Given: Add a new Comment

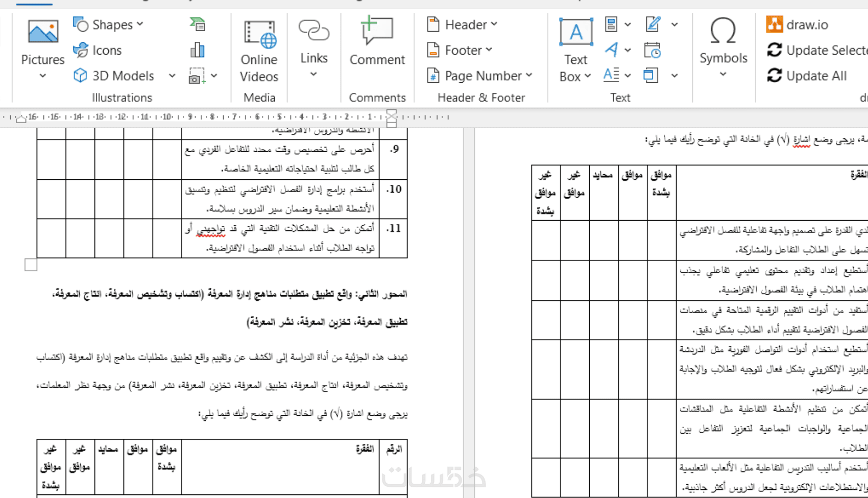Looking at the screenshot, I should click(x=377, y=42).
